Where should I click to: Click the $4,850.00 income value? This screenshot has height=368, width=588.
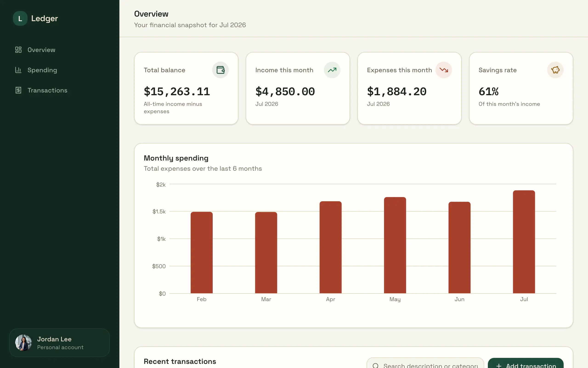pyautogui.click(x=285, y=92)
